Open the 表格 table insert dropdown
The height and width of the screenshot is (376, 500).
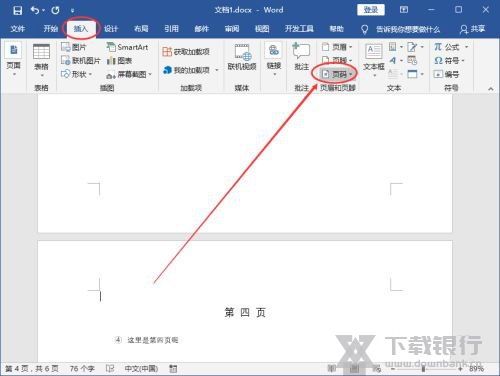click(41, 60)
